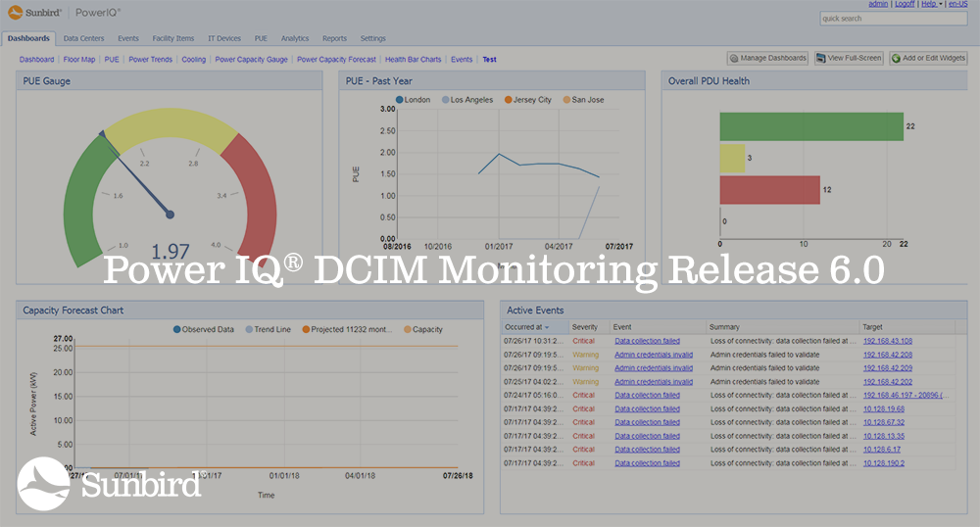Toggle Los Angeles series in PUE legend
Image resolution: width=980 pixels, height=527 pixels.
[x=466, y=100]
